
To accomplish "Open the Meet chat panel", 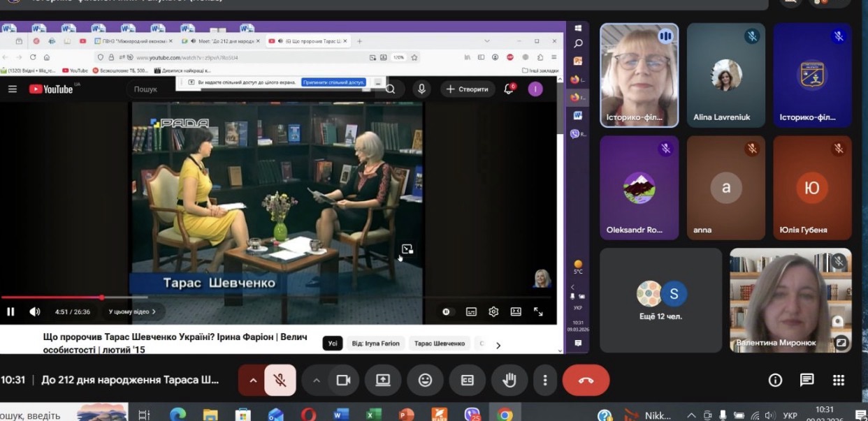I will 806,381.
